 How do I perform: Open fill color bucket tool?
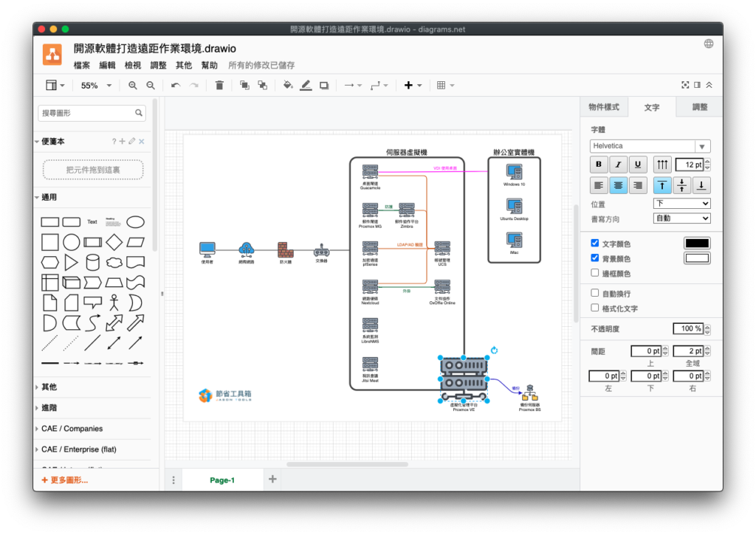(x=288, y=86)
